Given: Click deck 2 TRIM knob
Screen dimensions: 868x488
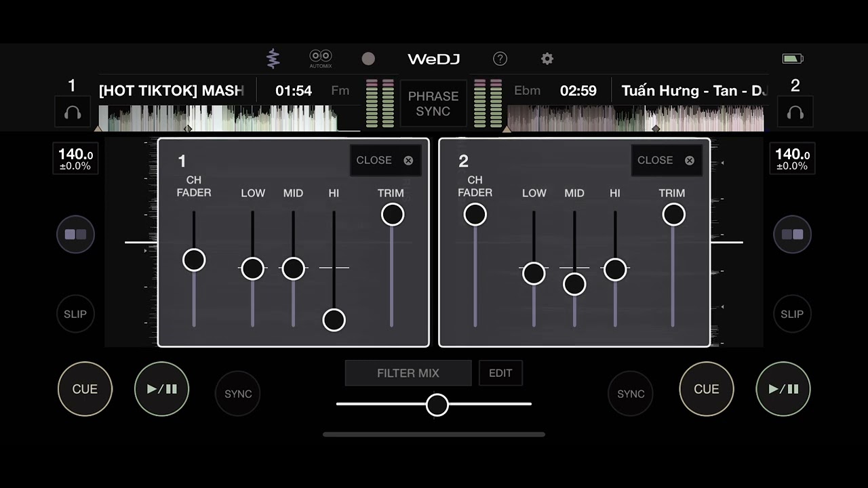Looking at the screenshot, I should point(673,214).
